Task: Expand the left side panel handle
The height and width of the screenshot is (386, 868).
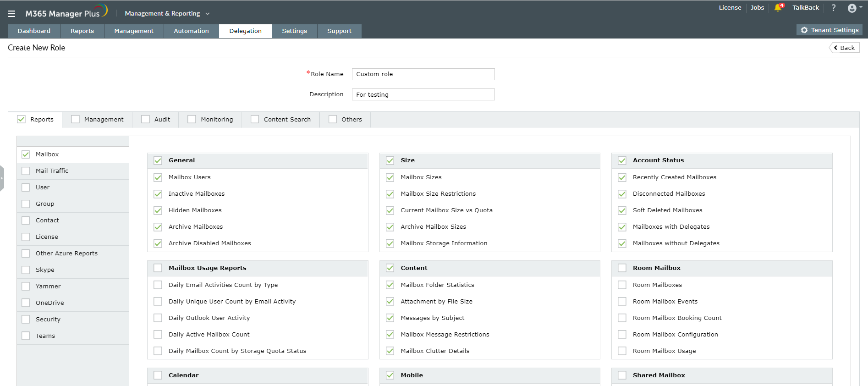Action: (2, 178)
